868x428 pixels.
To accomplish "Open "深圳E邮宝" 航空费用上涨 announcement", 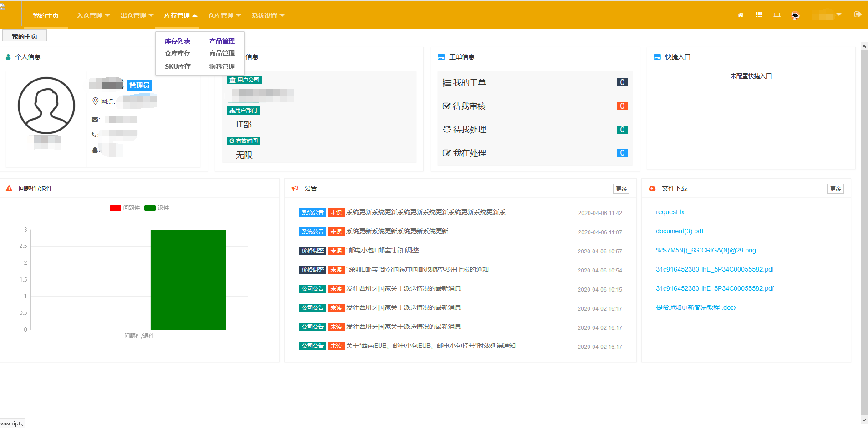I will pyautogui.click(x=417, y=269).
